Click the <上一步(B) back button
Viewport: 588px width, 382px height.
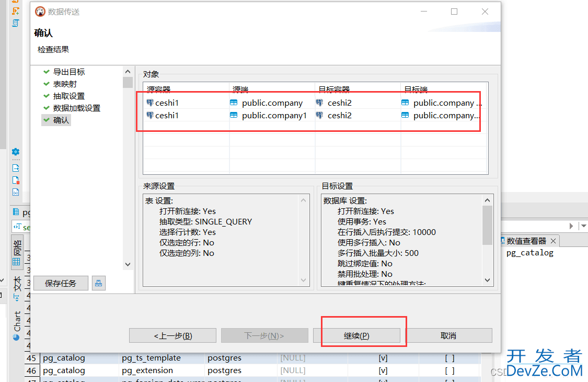coord(172,335)
